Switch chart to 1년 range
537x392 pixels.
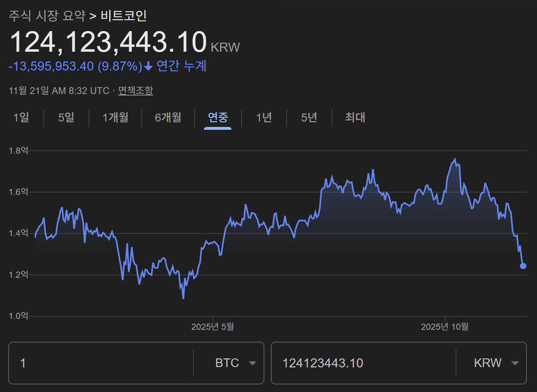coord(264,118)
